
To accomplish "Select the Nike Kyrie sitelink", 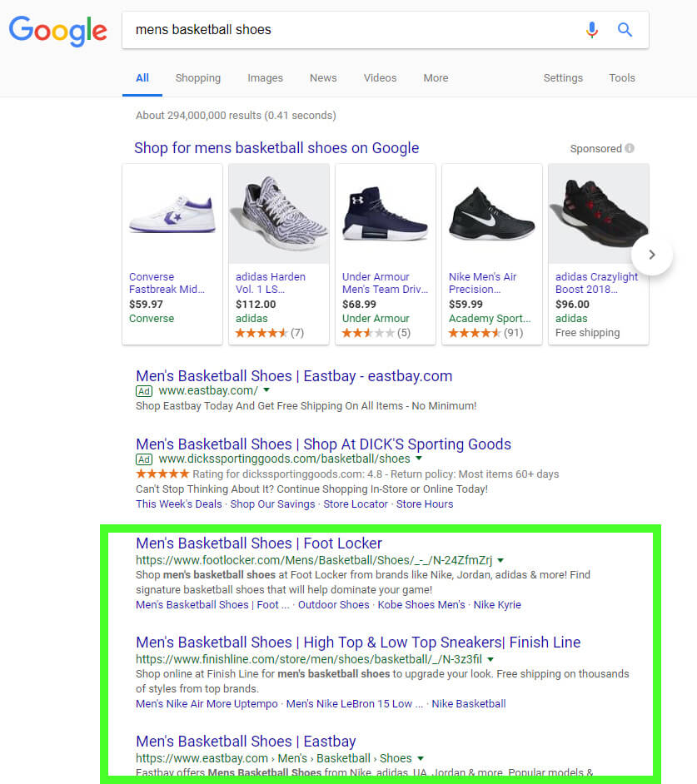I will (497, 604).
